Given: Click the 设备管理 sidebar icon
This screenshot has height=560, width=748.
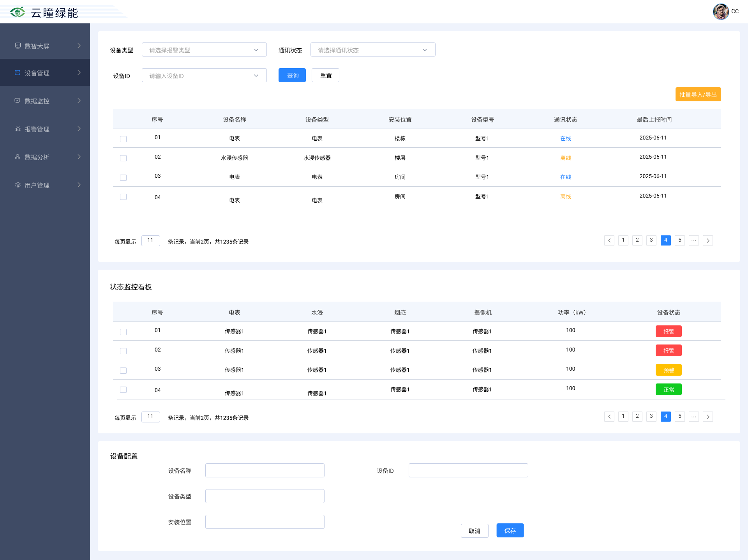Looking at the screenshot, I should 18,72.
